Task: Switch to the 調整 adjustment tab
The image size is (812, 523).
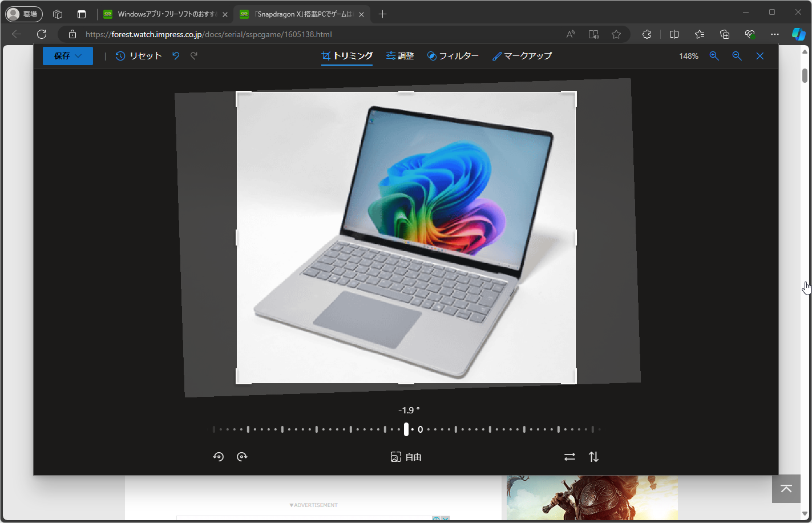Action: tap(400, 56)
